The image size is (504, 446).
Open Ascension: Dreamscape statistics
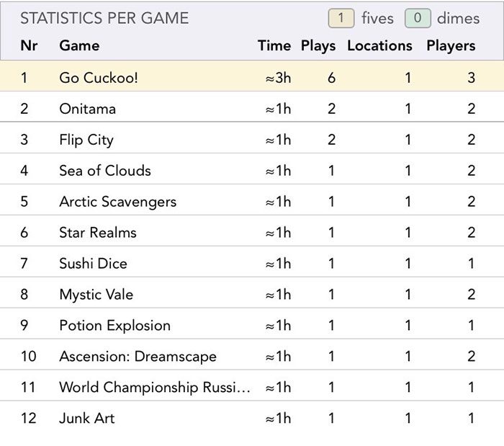pyautogui.click(x=252, y=354)
